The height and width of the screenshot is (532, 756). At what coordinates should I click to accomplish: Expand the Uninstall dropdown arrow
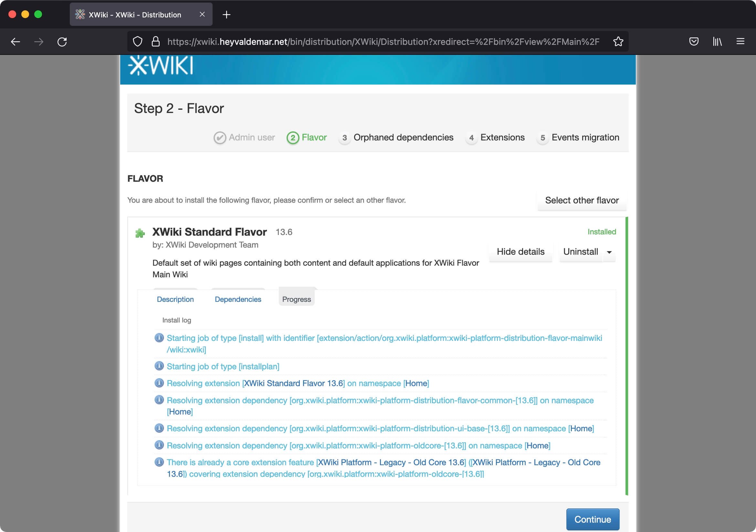coord(609,252)
